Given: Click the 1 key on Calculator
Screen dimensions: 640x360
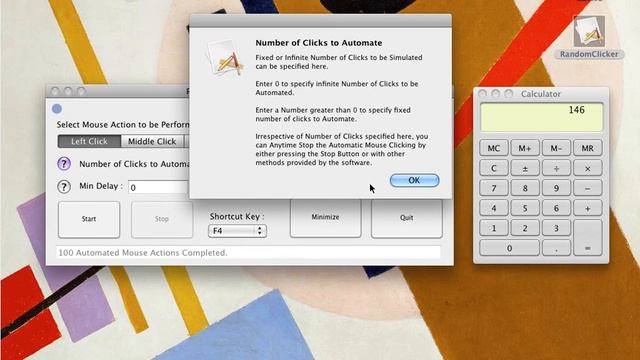Looking at the screenshot, I should [x=493, y=228].
